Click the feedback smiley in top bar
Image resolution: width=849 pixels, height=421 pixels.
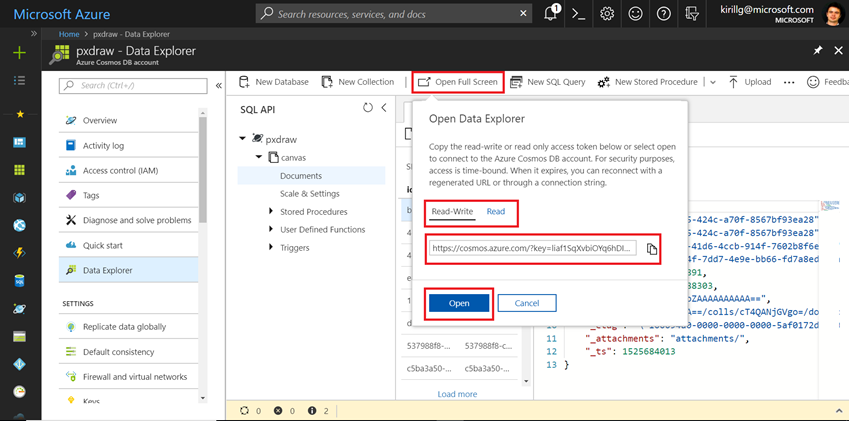pyautogui.click(x=635, y=14)
